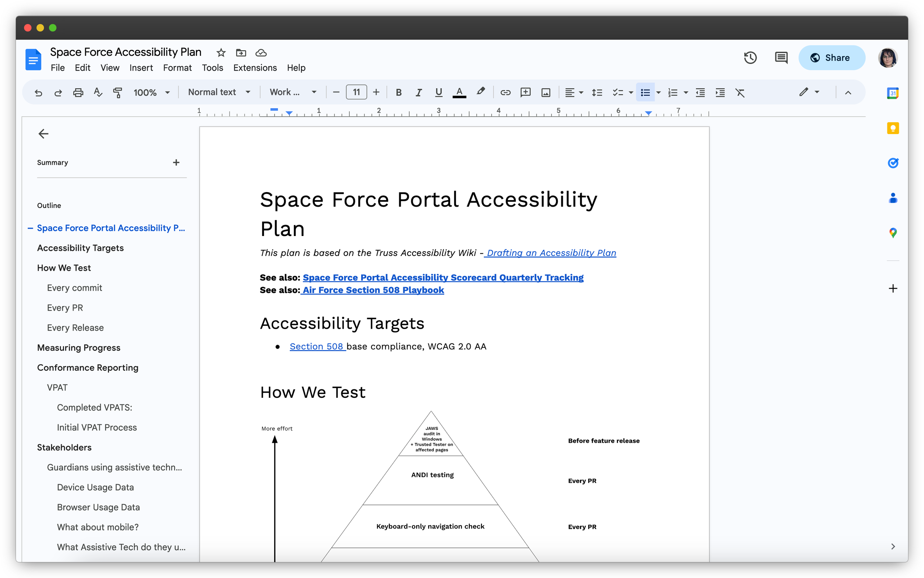Toggle underline formatting
This screenshot has width=924, height=578.
[438, 92]
